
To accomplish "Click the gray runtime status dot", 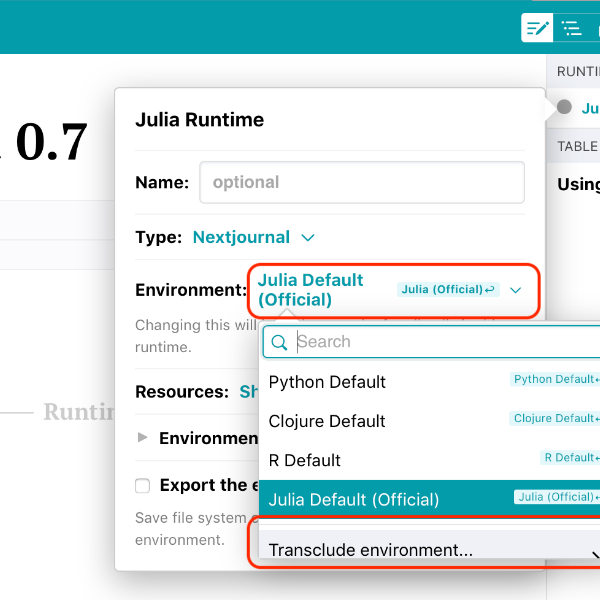I will coord(564,107).
